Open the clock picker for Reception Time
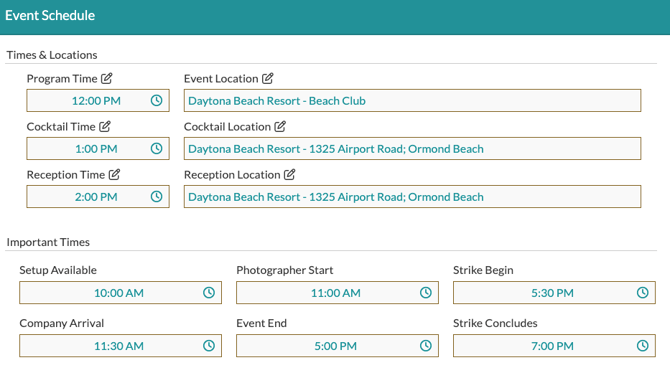The image size is (670, 383). pyautogui.click(x=156, y=197)
